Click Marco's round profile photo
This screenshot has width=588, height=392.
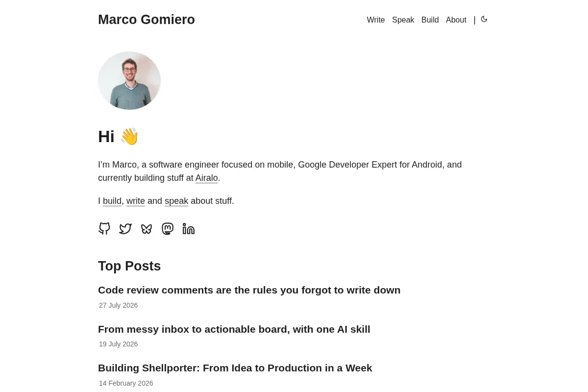pos(129,80)
